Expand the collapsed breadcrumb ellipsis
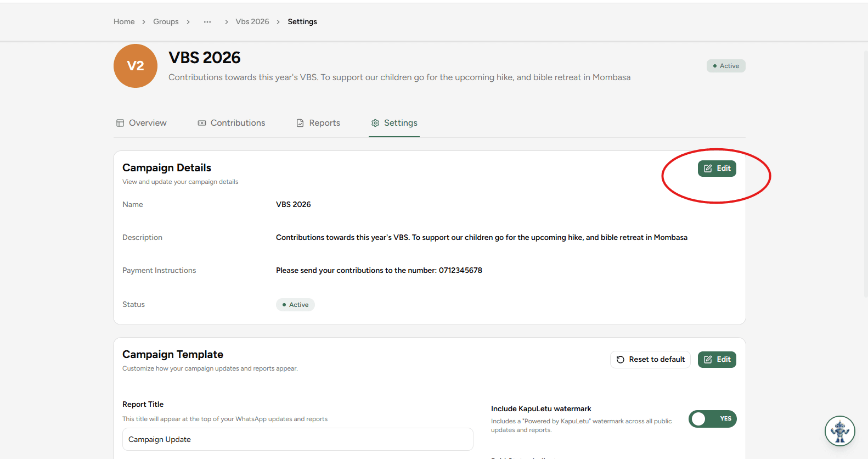Screen dimensions: 868x459 pos(207,22)
